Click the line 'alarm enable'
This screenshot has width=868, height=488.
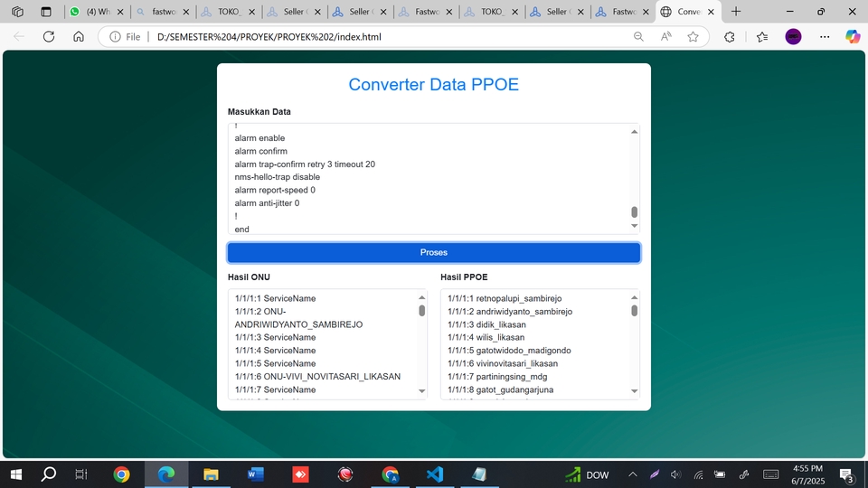[259, 138]
